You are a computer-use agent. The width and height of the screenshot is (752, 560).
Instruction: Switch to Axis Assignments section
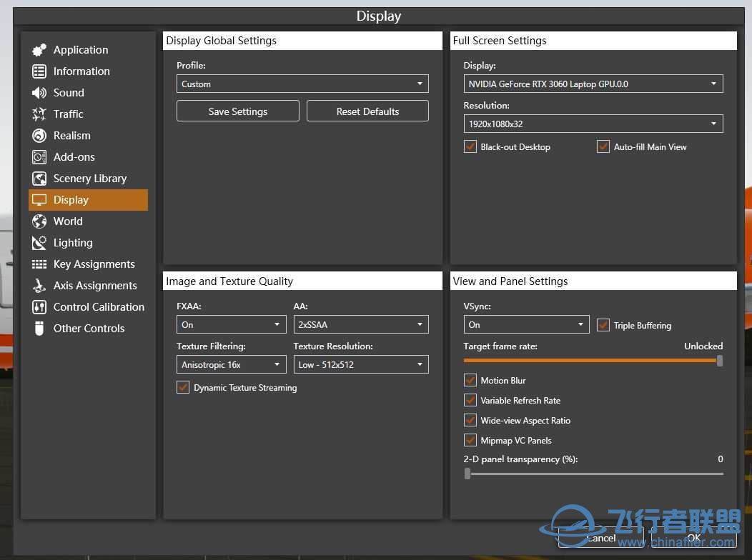94,286
